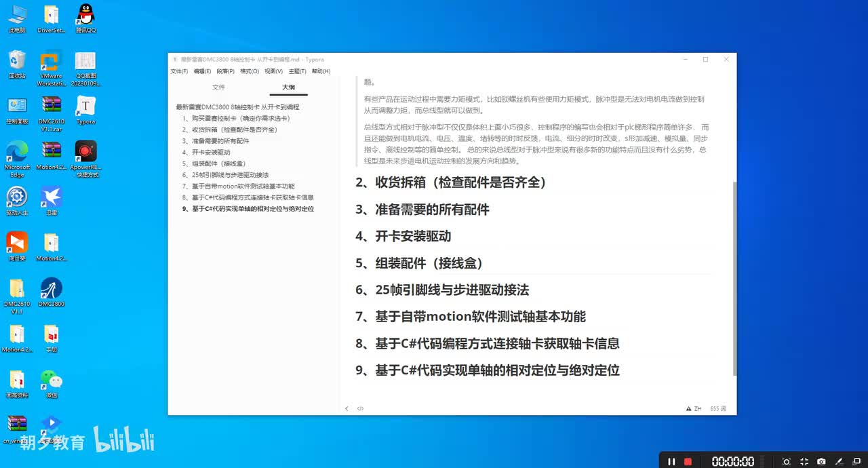Open 驱动人生 desktop icon
868x468 pixels.
point(17,201)
